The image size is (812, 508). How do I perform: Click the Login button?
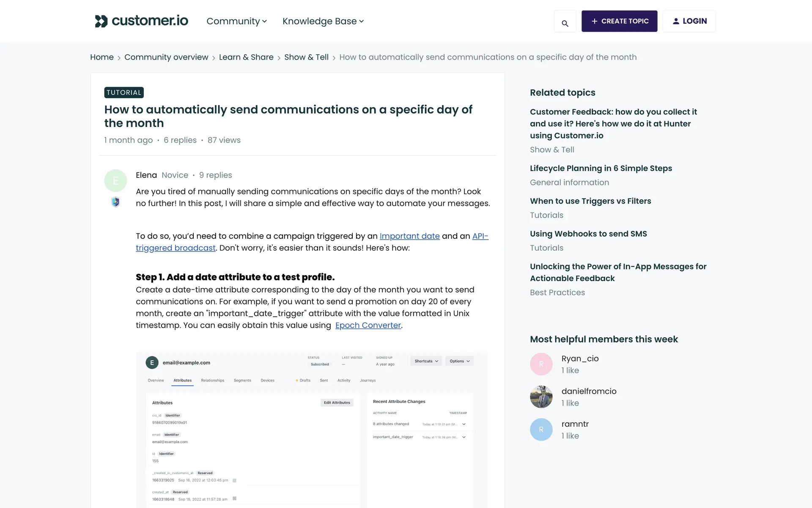(x=689, y=21)
